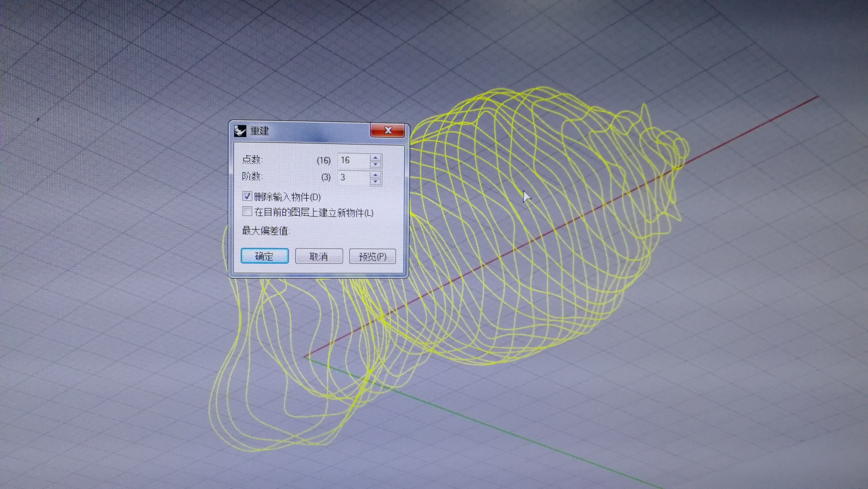Click the Rhino icon in the 重建 title bar
This screenshot has height=489, width=868.
point(240,131)
